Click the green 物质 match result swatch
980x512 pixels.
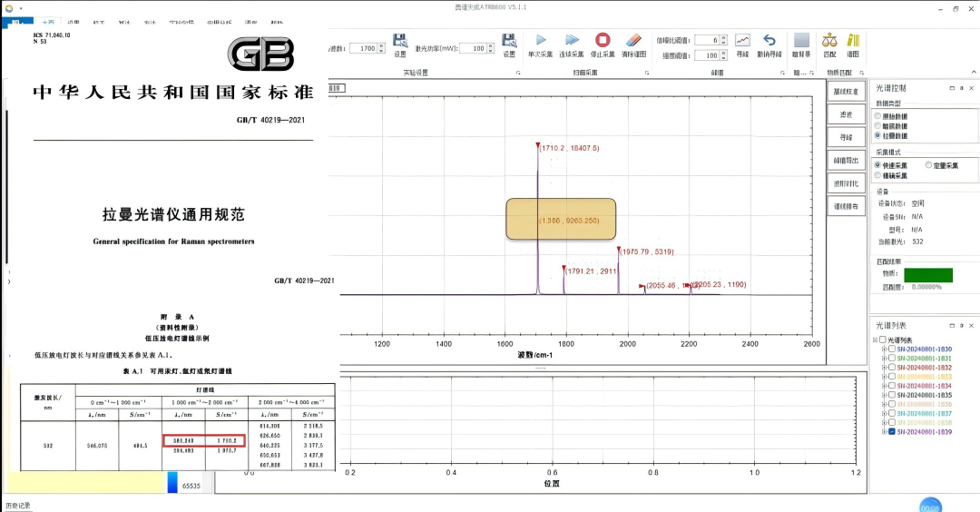927,274
